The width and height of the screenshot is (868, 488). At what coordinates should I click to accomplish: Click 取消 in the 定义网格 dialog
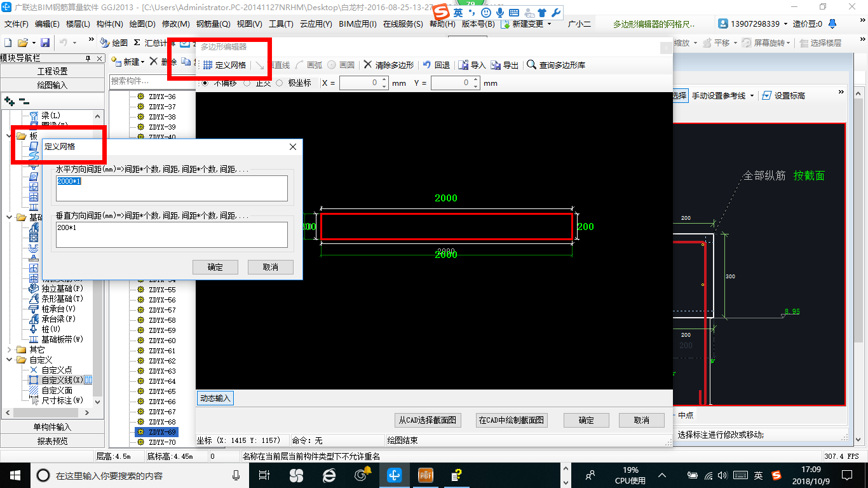click(271, 267)
